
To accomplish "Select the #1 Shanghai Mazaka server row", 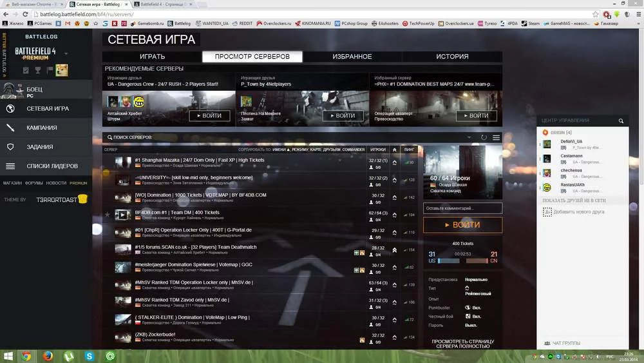I will click(x=261, y=162).
